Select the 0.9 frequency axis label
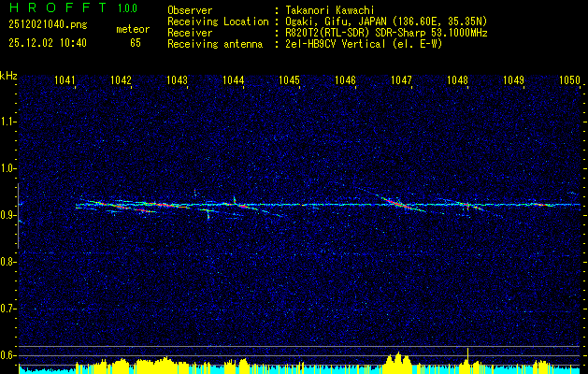This screenshot has height=374, width=588. point(8,215)
